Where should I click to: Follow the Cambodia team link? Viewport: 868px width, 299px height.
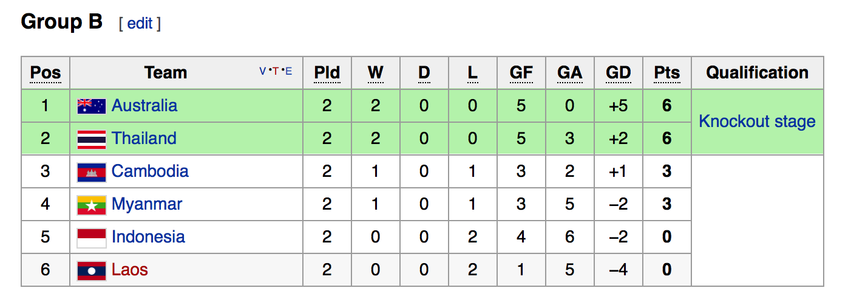pos(150,171)
